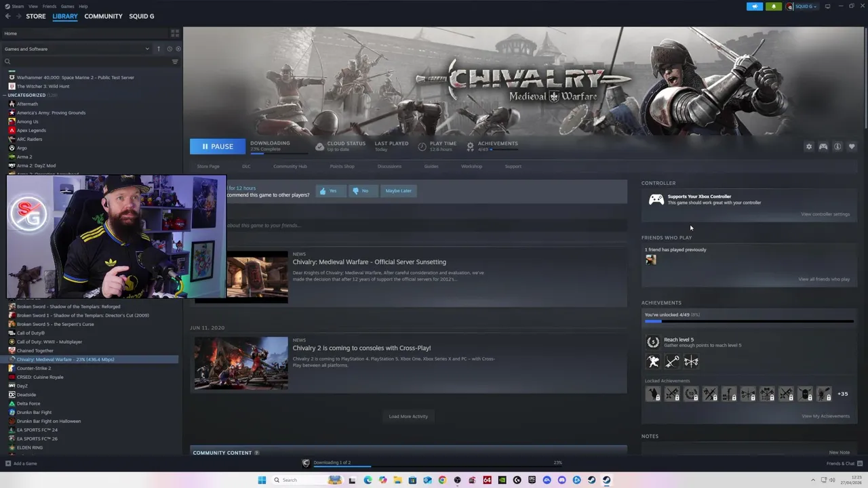The height and width of the screenshot is (488, 868).
Task: Open Google Chrome from the taskbar
Action: click(442, 480)
